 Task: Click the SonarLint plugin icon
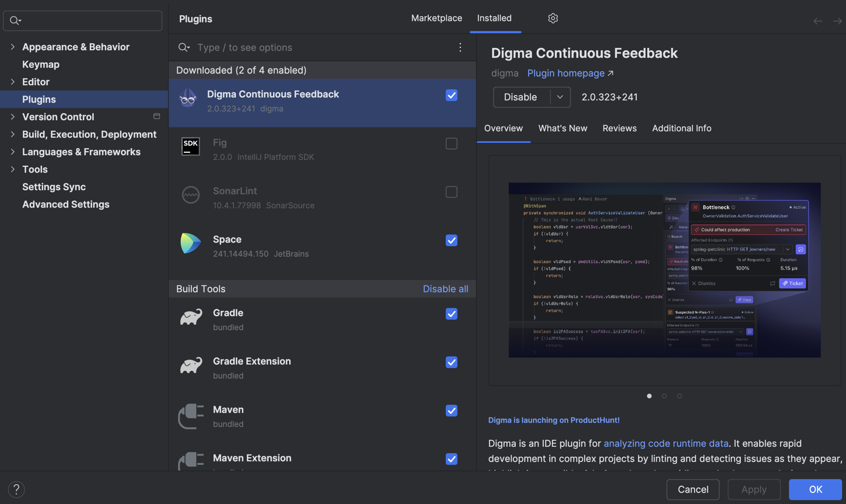(x=191, y=195)
